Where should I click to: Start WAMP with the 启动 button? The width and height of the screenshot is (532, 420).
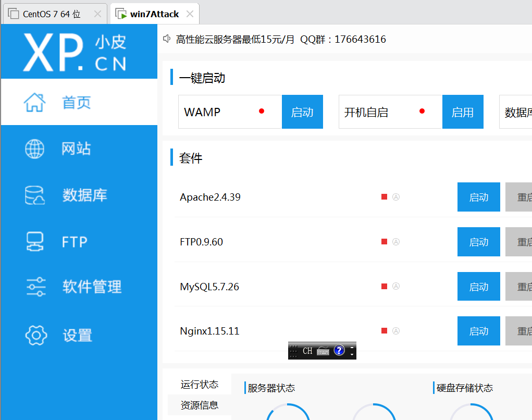[x=302, y=112]
